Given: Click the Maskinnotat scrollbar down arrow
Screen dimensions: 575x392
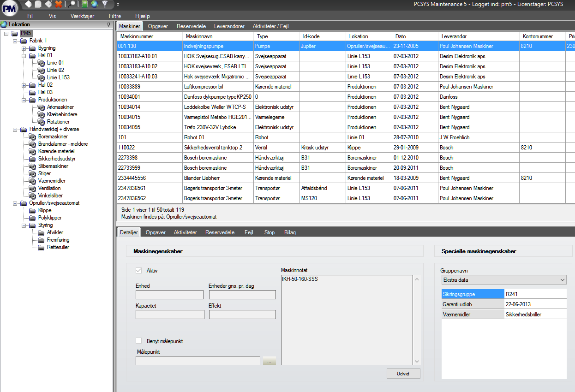Looking at the screenshot, I should (x=417, y=362).
